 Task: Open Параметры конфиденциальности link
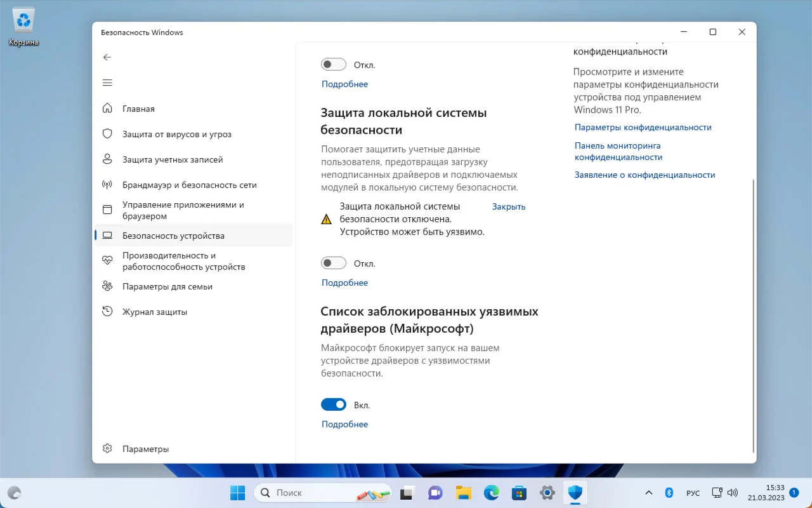coord(643,127)
